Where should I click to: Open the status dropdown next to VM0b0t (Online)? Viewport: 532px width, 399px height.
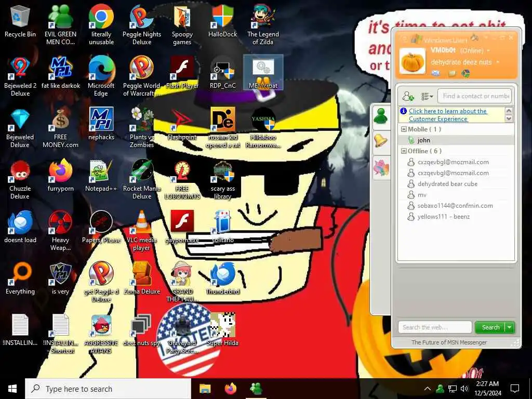coord(488,50)
